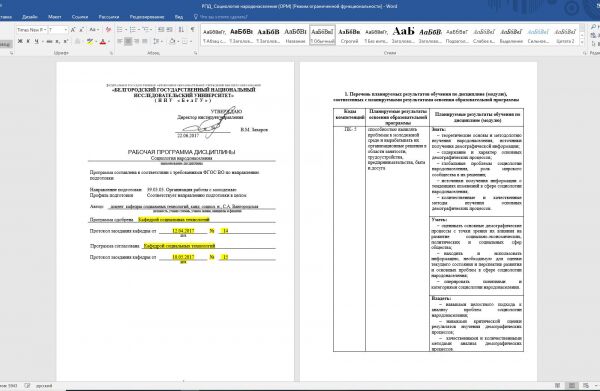Click the Select icon in editing group

click(x=593, y=44)
